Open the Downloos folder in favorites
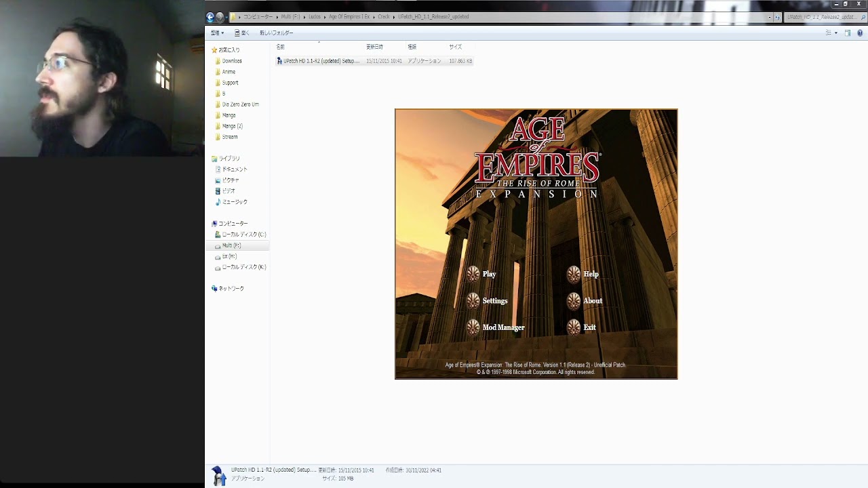 pyautogui.click(x=232, y=61)
